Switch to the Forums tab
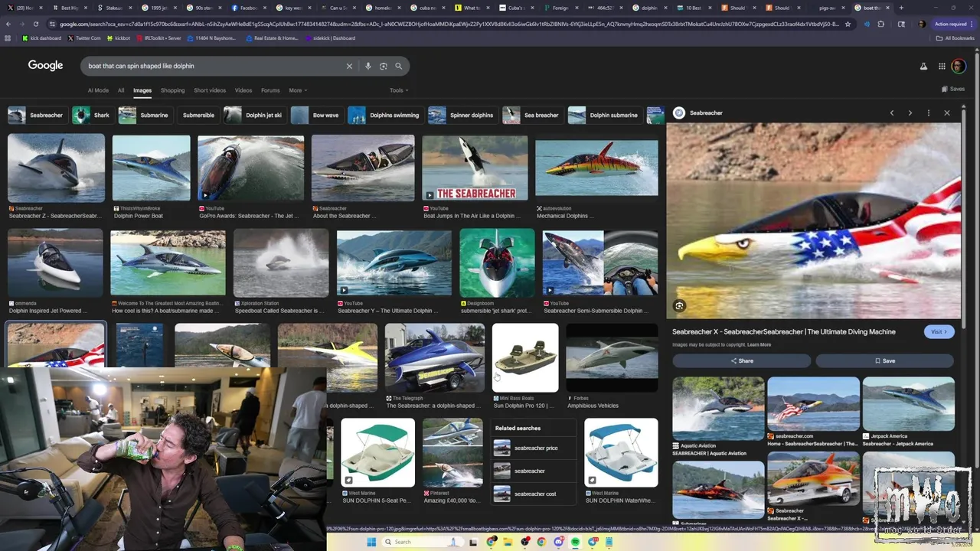Viewport: 980px width, 551px height. 270,90
